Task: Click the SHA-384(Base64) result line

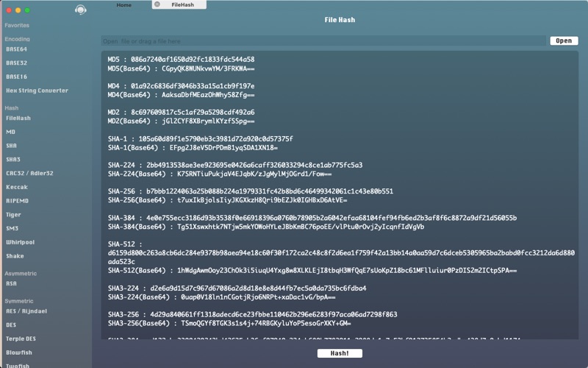Action: click(266, 227)
